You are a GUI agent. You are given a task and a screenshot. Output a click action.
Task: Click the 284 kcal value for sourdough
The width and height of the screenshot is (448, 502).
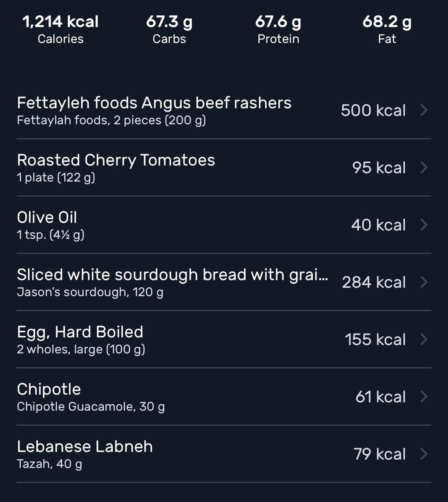click(373, 283)
